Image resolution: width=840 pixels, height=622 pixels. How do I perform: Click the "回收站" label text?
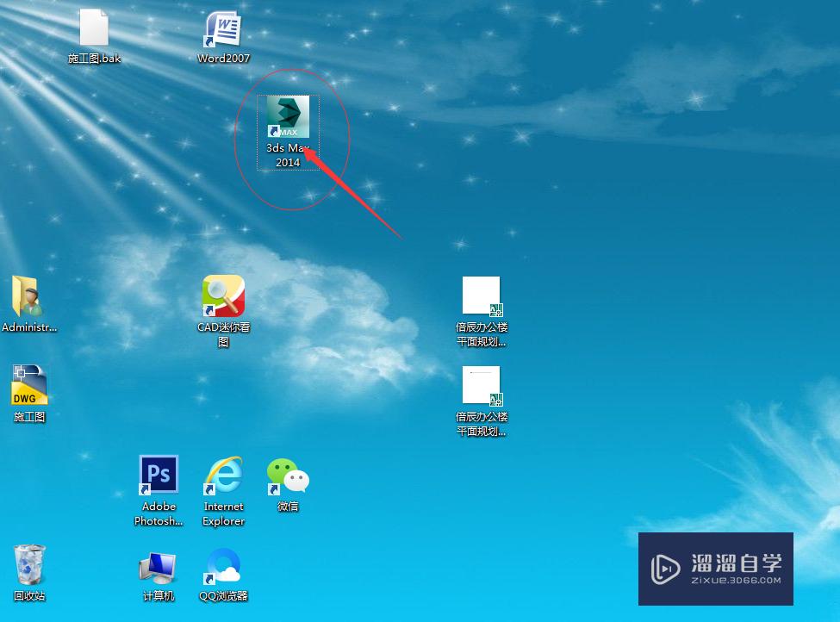(x=29, y=596)
